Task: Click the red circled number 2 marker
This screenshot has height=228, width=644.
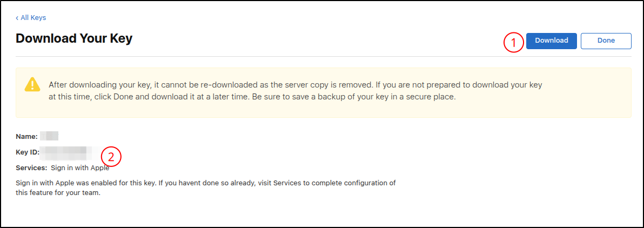Action: click(x=111, y=157)
